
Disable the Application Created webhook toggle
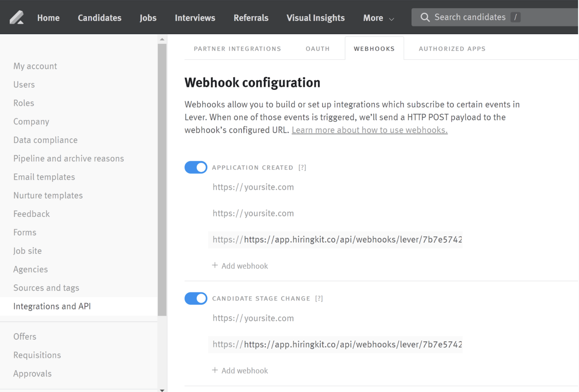coord(196,168)
